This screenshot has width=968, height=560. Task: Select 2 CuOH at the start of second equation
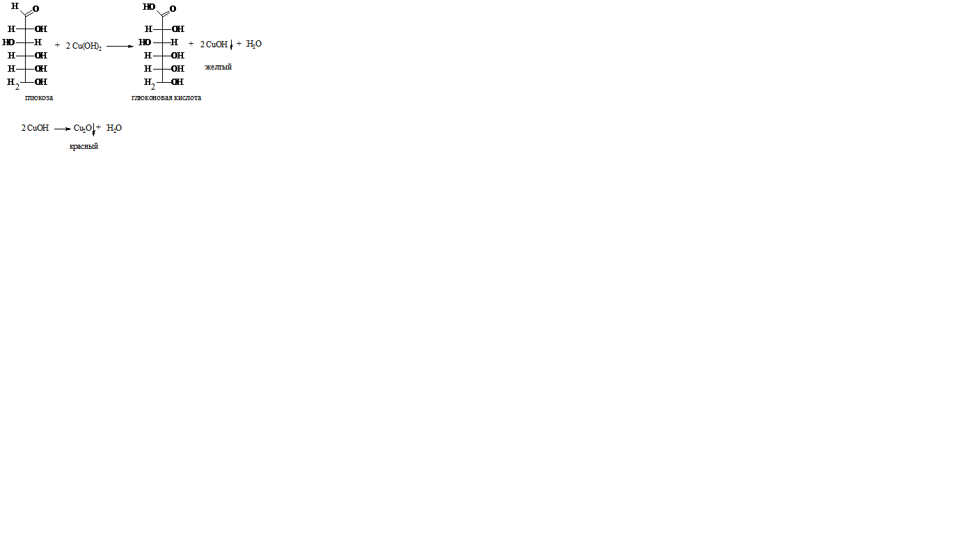(x=35, y=128)
